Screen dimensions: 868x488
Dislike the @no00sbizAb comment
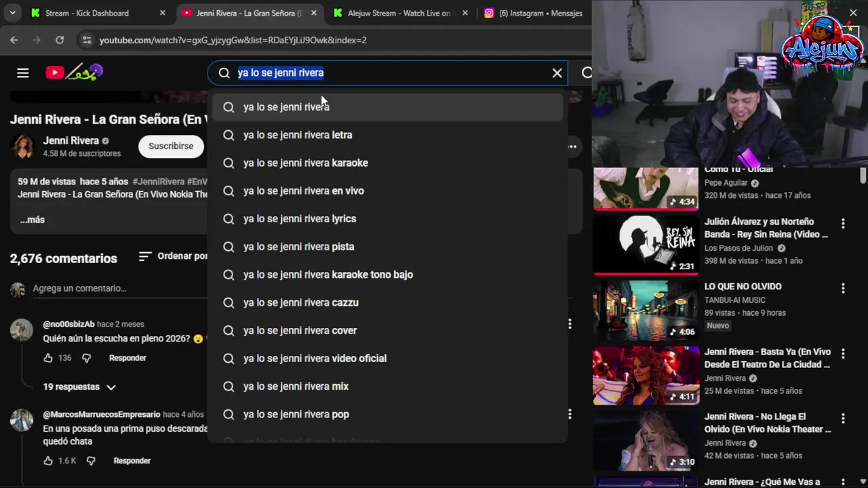pos(87,358)
